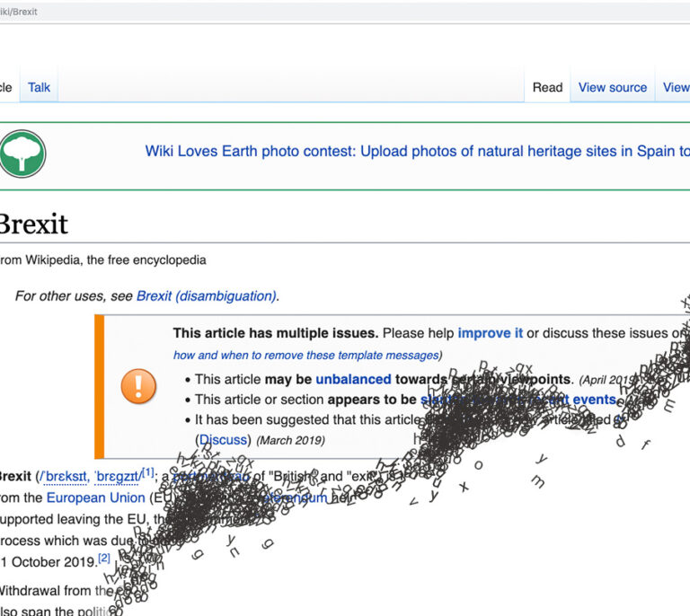Click 'This article has multiple issues.' text
The image size is (690, 616).
point(276,333)
